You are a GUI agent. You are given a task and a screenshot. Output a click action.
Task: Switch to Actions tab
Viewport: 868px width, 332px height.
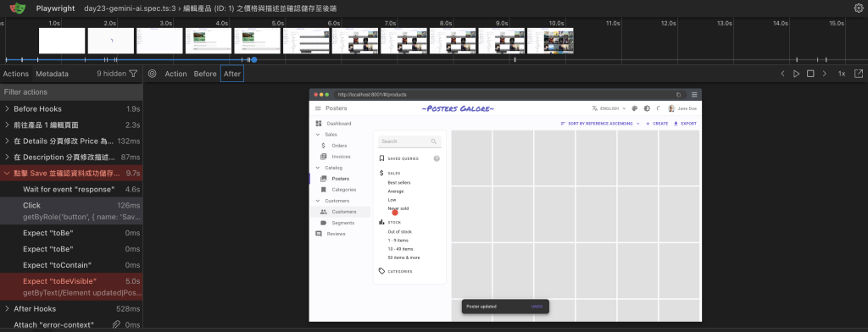coord(16,74)
